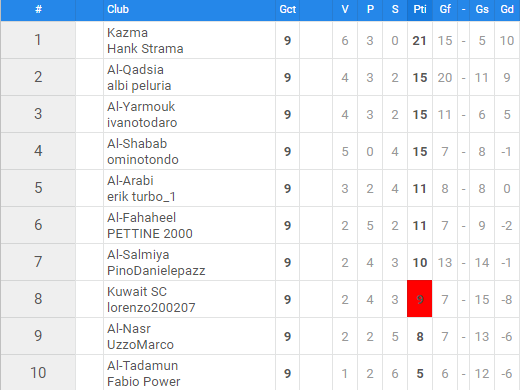The image size is (520, 390).
Task: Click the red highlighted points cell
Action: click(419, 299)
